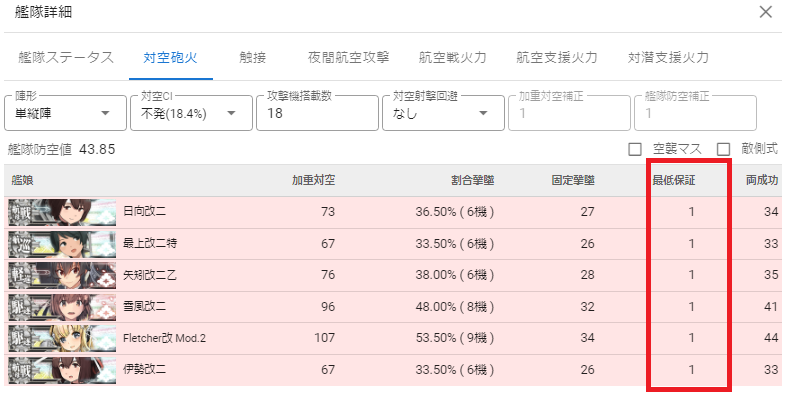Close the 艦隊詳細 dialog
The image size is (785, 394).
(765, 12)
